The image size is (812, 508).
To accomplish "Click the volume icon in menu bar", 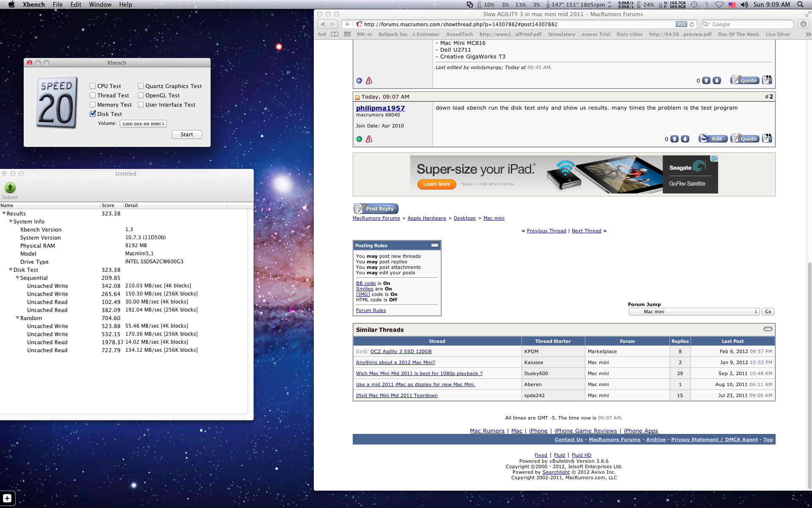I will tap(744, 5).
